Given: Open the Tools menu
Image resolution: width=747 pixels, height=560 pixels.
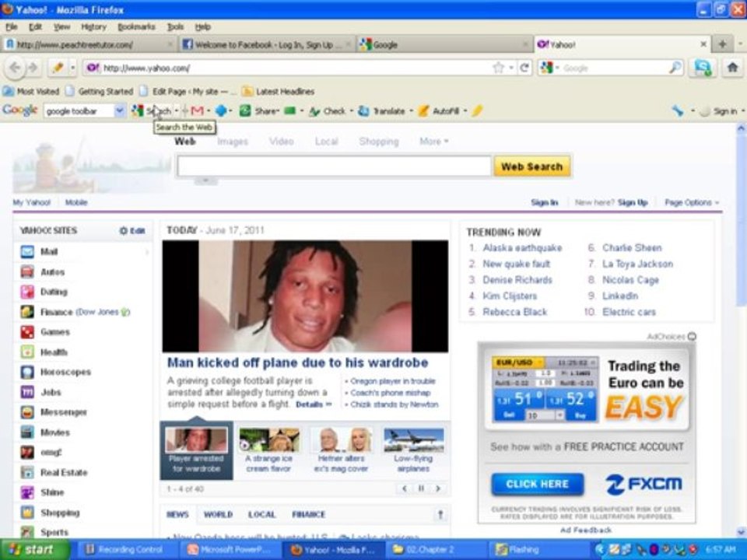Looking at the screenshot, I should [x=175, y=26].
